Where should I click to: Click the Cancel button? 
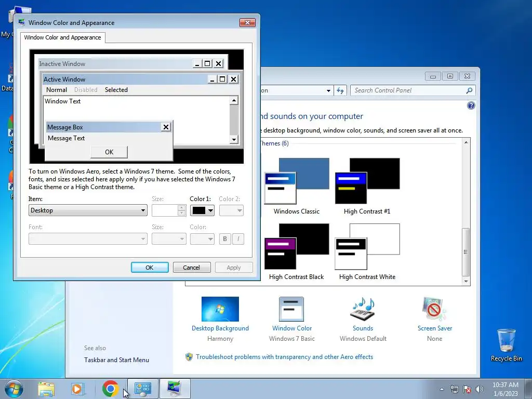point(192,268)
